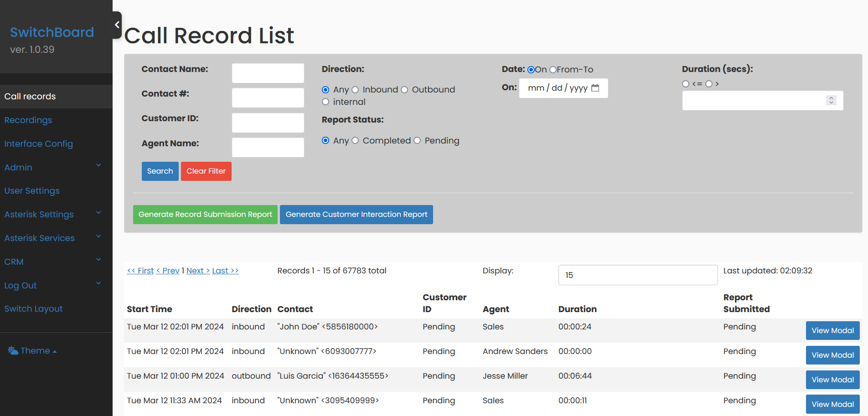Click the duration number spinner arrows
This screenshot has height=416, width=868.
831,100
